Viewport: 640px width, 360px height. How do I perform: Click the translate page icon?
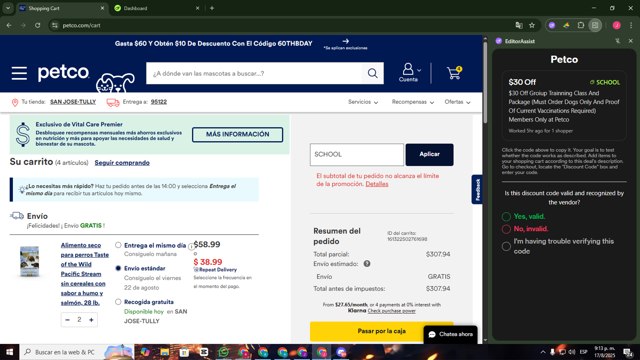click(519, 25)
